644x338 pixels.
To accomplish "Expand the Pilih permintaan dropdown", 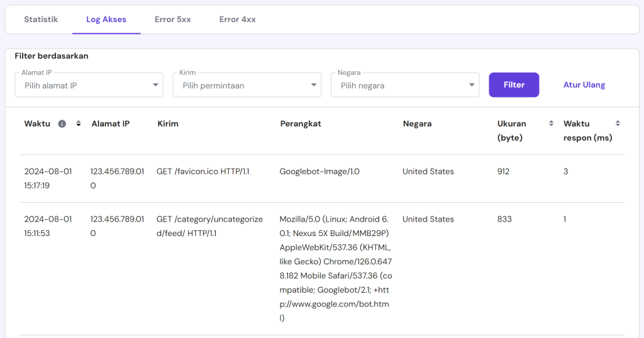I will click(247, 85).
